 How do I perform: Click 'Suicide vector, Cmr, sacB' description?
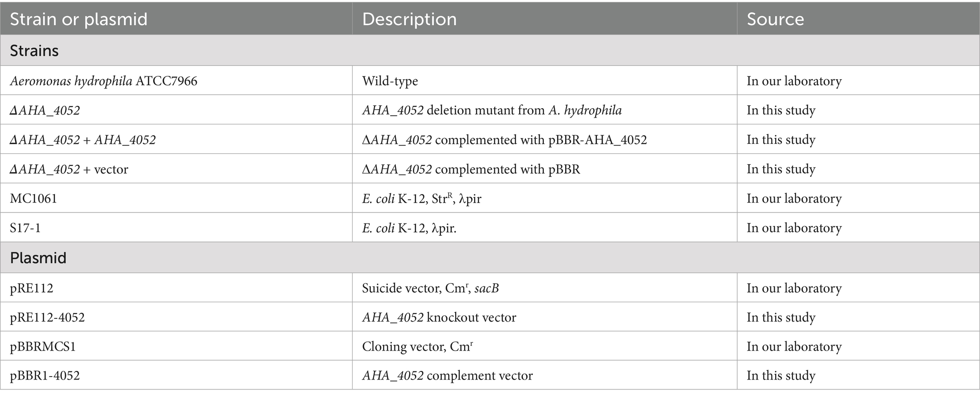(430, 288)
